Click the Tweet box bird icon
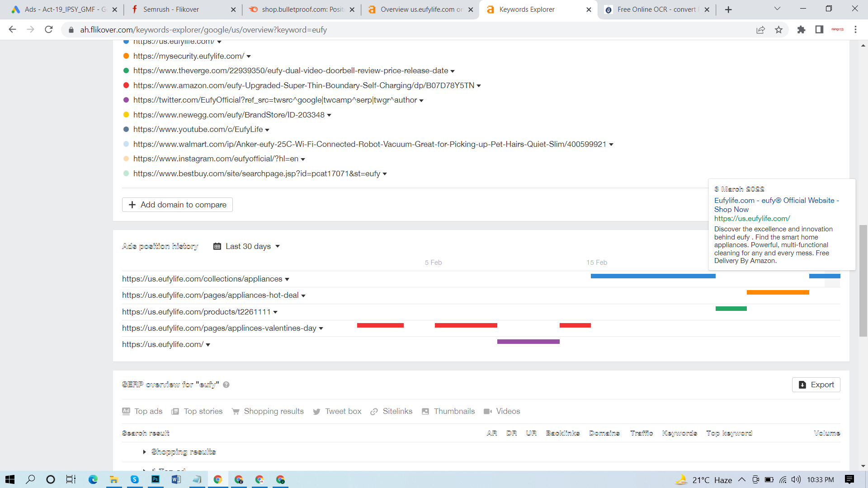 [316, 411]
